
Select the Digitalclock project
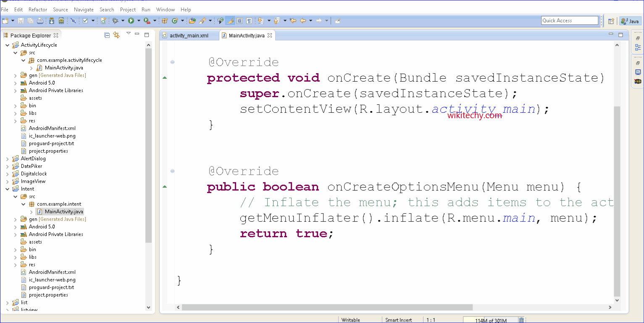(34, 174)
